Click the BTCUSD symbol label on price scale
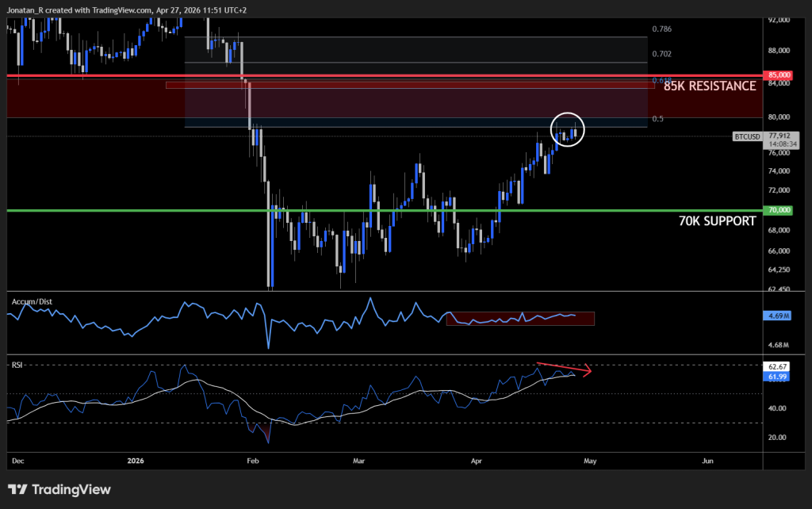The width and height of the screenshot is (812, 509). (746, 136)
